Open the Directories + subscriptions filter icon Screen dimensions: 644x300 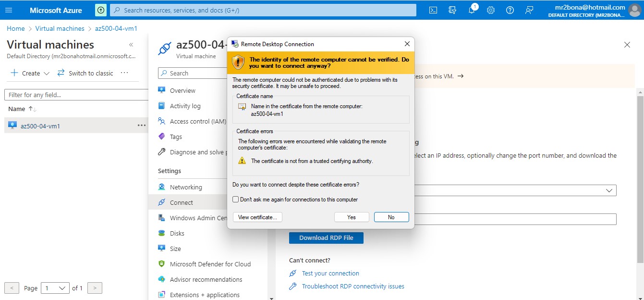click(452, 10)
